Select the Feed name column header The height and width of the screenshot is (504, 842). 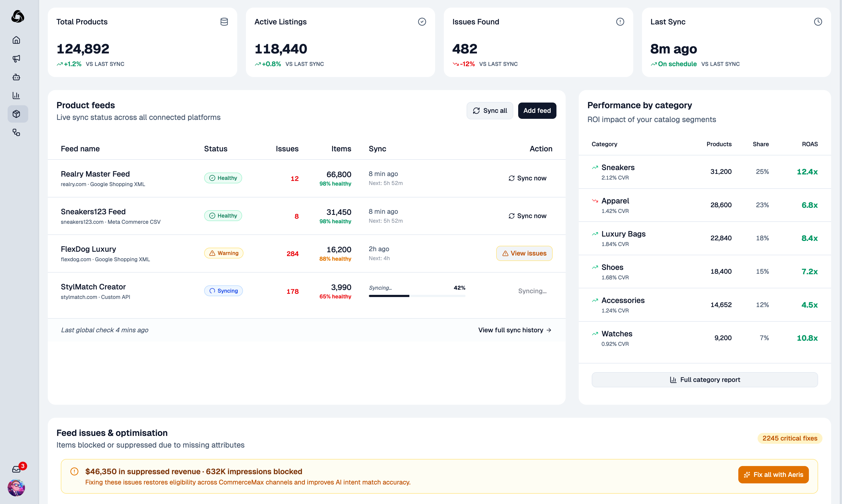coord(80,148)
